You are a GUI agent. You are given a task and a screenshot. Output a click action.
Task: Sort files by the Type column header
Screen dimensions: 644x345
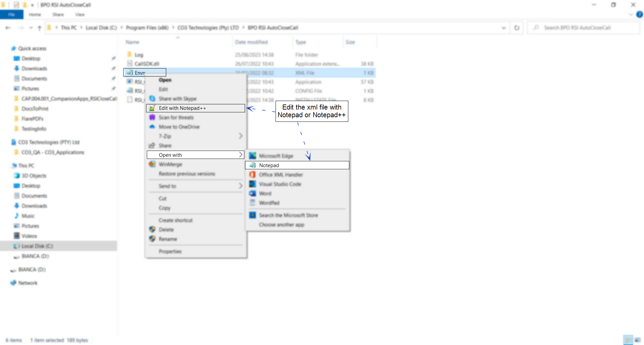[301, 42]
